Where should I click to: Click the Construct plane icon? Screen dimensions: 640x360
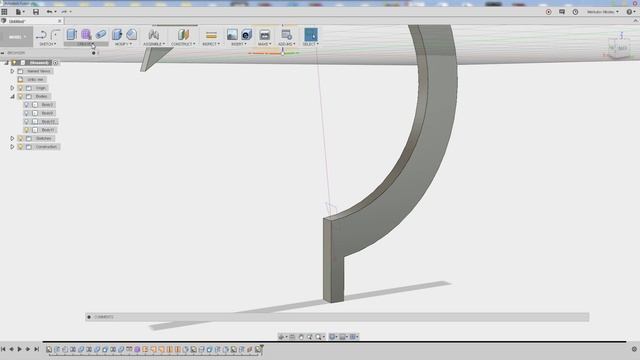tap(183, 35)
